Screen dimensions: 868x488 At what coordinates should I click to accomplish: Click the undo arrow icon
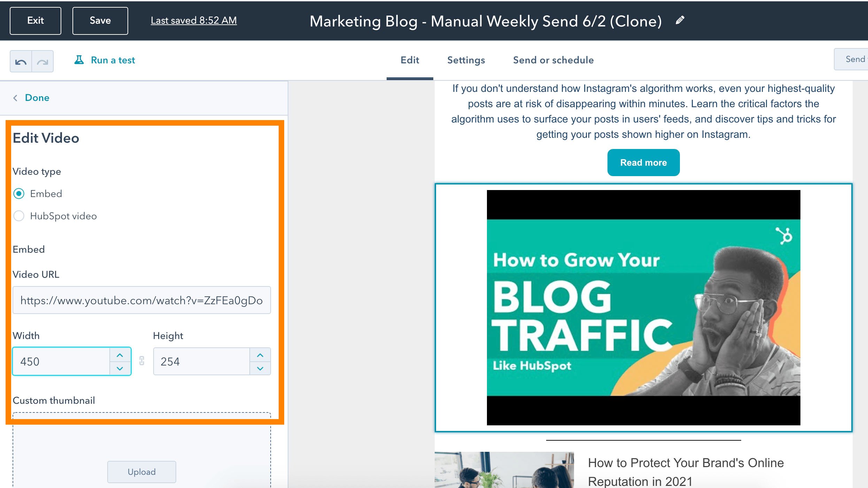point(21,60)
